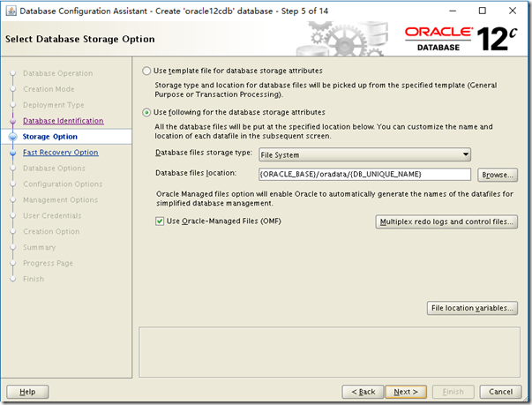This screenshot has width=532, height=405.
Task: Click Summary step in sidebar
Action: (39, 248)
